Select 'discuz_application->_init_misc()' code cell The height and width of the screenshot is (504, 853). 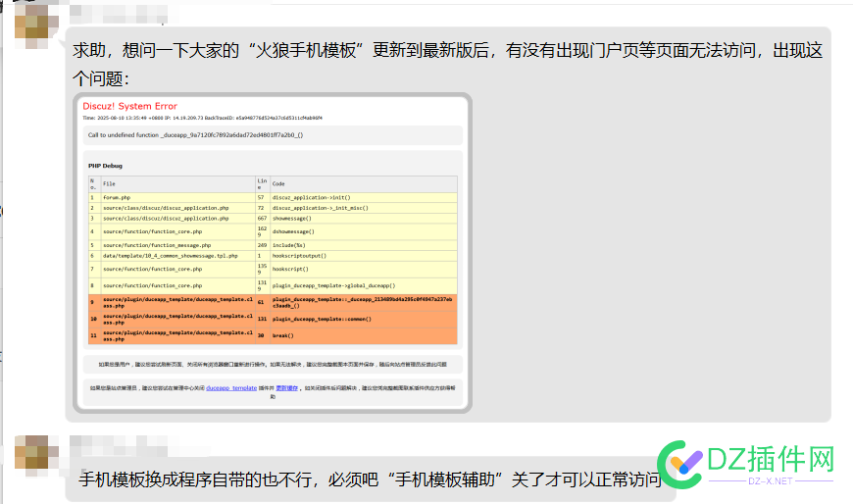click(364, 208)
